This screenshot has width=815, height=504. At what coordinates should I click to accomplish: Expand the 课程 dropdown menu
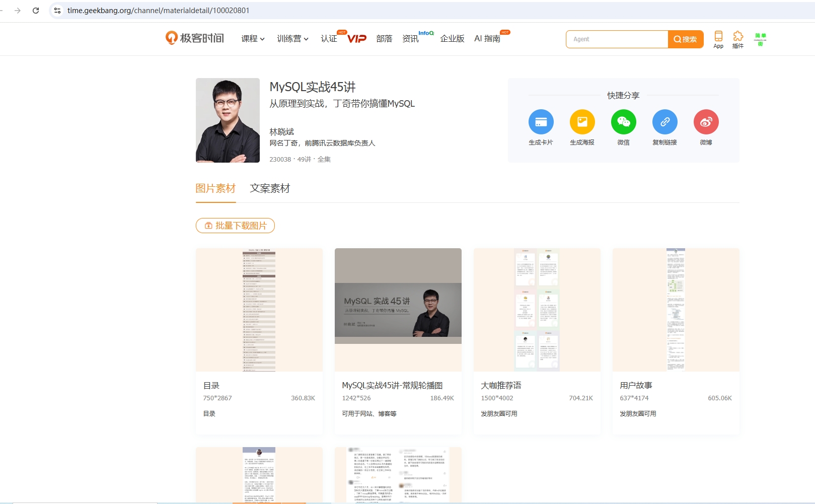pos(253,39)
